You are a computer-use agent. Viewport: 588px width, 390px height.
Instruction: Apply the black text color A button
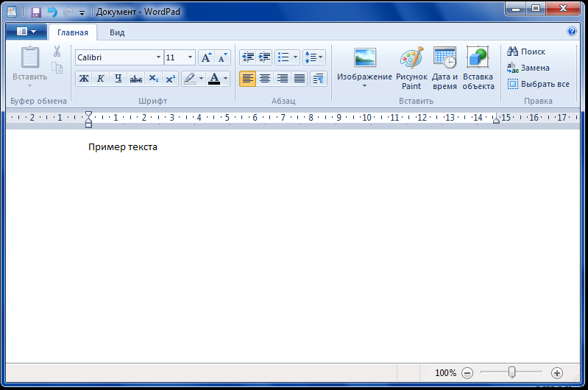tap(214, 79)
